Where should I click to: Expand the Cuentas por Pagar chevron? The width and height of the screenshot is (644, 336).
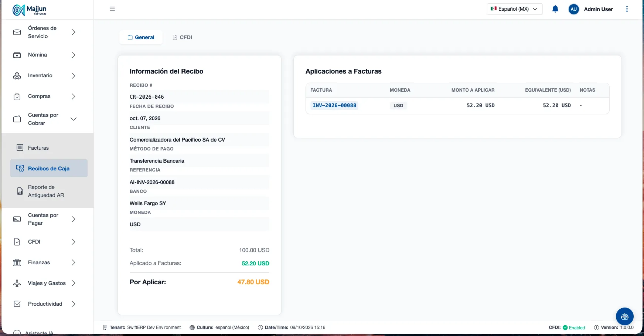point(74,219)
